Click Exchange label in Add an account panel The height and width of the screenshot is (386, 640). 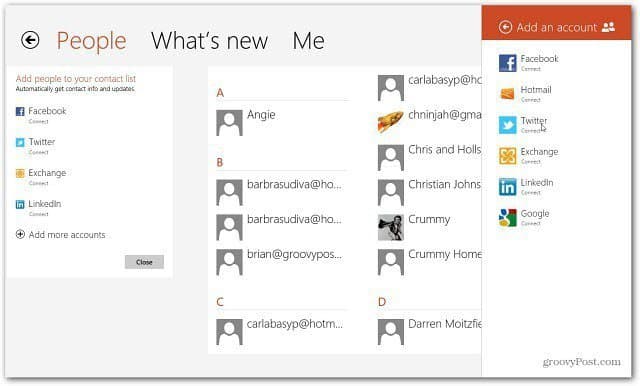[x=539, y=152]
